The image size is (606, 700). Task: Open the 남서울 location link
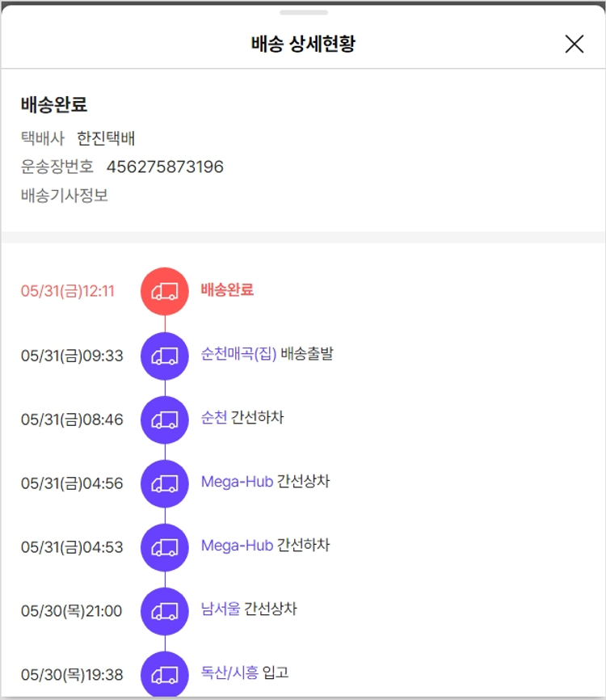point(221,609)
